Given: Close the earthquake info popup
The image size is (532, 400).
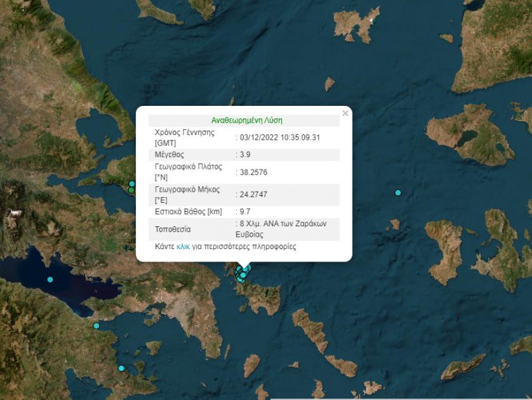Looking at the screenshot, I should [345, 113].
